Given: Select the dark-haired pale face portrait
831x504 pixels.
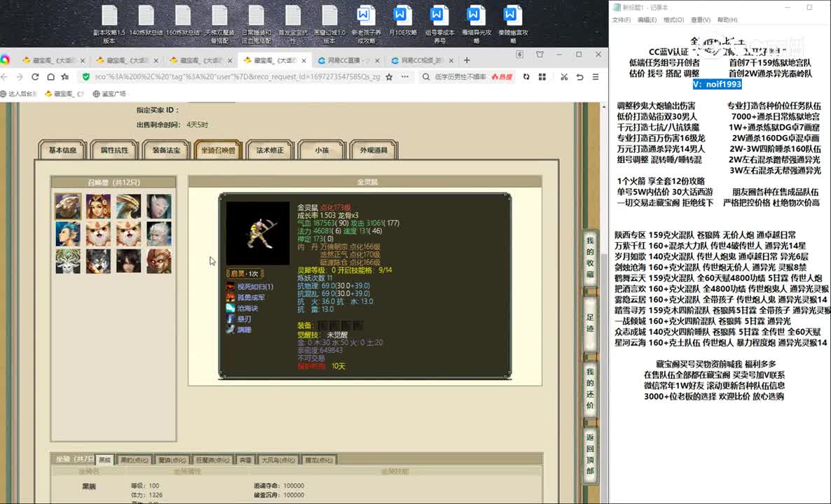Looking at the screenshot, I should (159, 206).
